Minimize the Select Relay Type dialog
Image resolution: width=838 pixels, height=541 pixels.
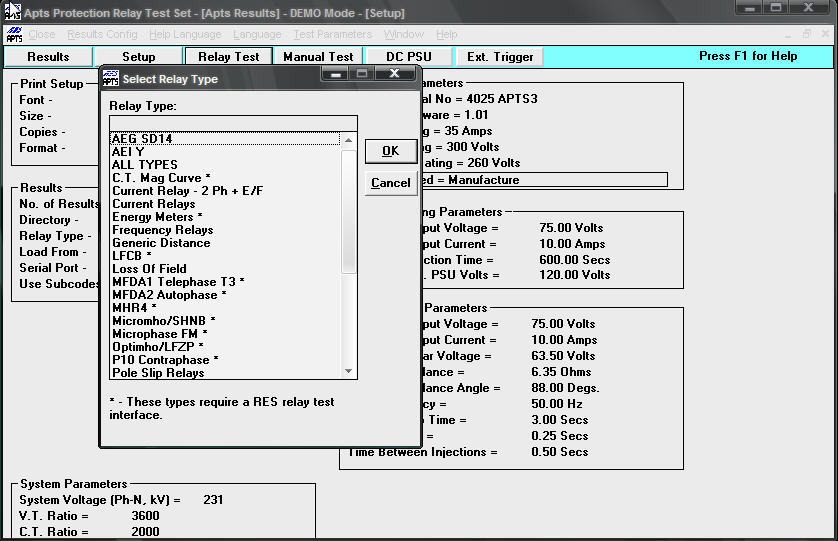click(x=336, y=73)
